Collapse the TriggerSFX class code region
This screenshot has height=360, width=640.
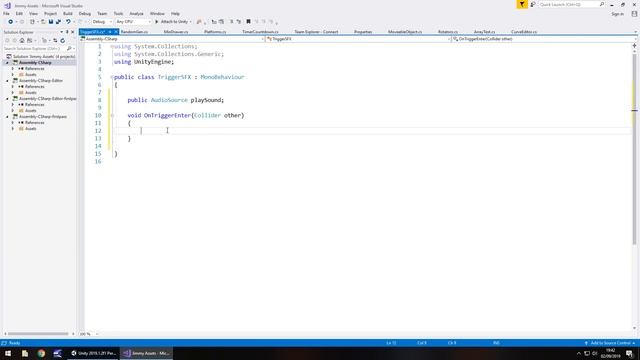tap(111, 77)
